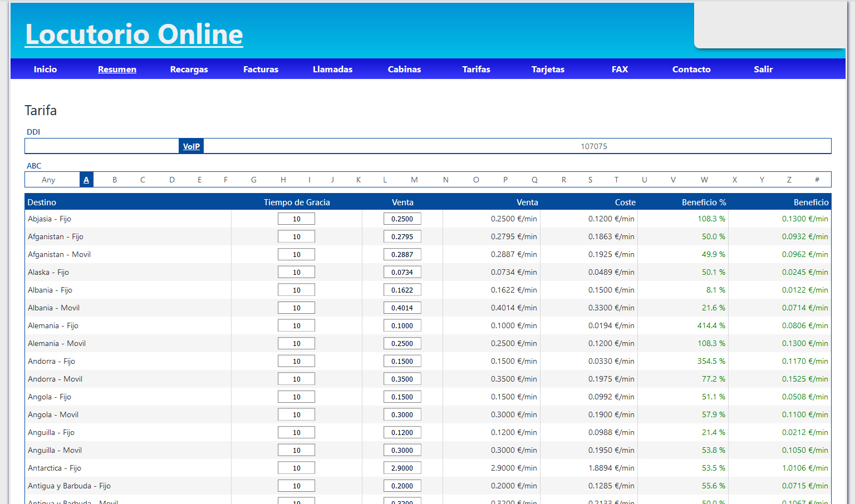This screenshot has height=504, width=855.
Task: Select the 107075 DDI entry
Action: (x=593, y=146)
